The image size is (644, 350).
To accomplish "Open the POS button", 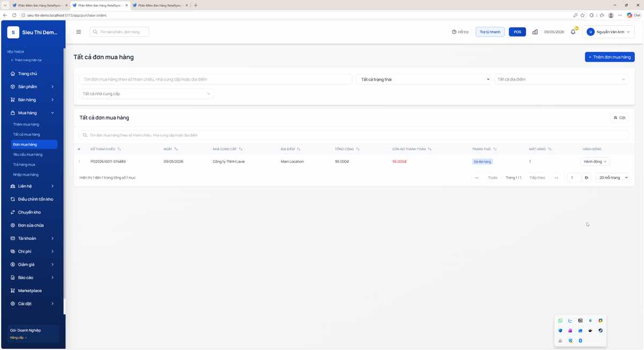I will (517, 32).
